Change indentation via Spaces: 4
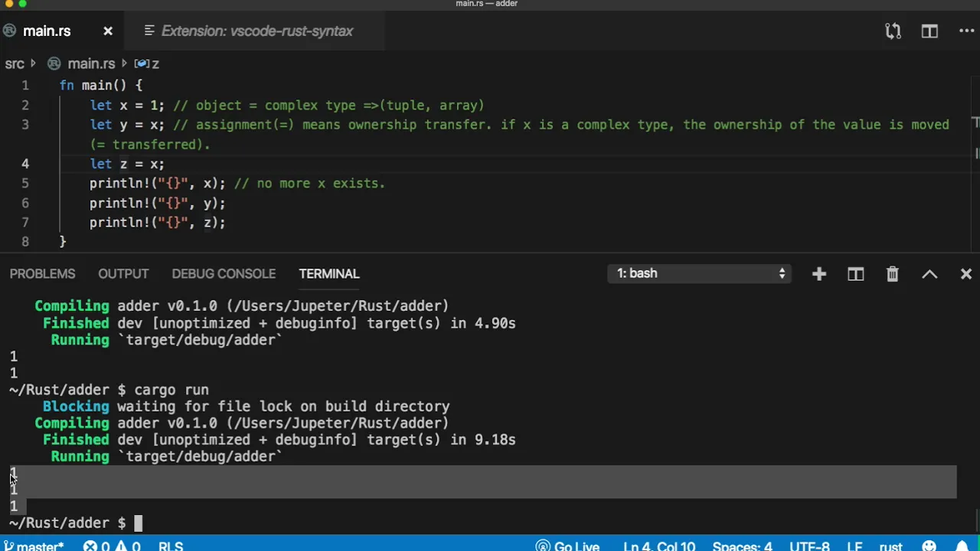The image size is (980, 551). click(x=742, y=545)
